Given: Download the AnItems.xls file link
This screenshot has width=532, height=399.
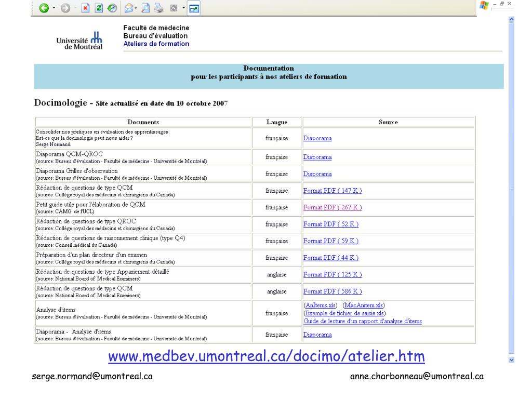Looking at the screenshot, I should [x=321, y=305].
